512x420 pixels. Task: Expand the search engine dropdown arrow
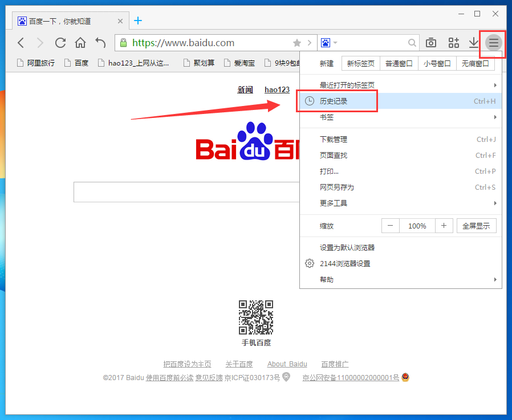point(335,43)
